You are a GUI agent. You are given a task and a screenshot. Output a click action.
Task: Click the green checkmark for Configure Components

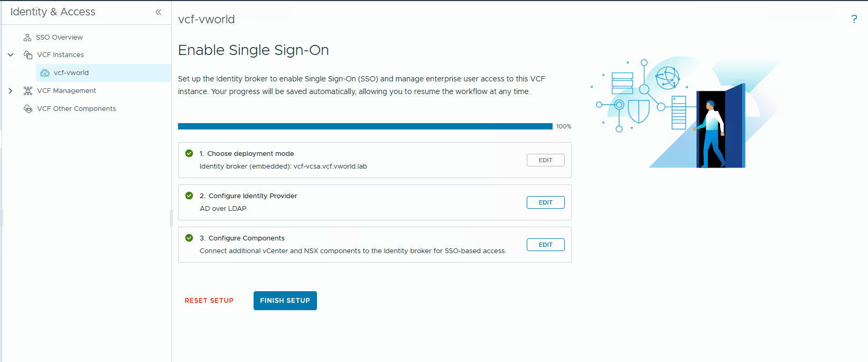[x=189, y=238]
